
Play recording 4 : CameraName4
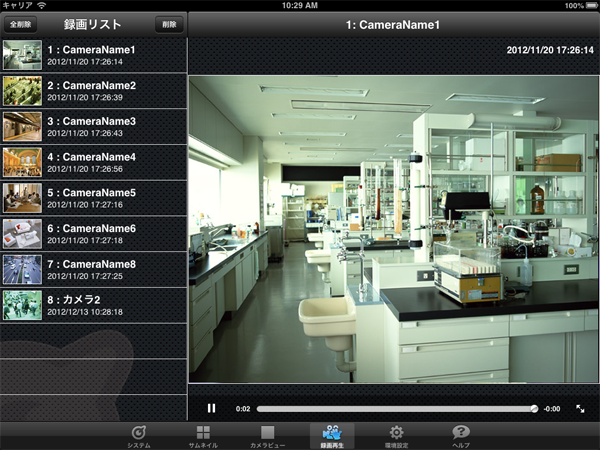tap(92, 163)
